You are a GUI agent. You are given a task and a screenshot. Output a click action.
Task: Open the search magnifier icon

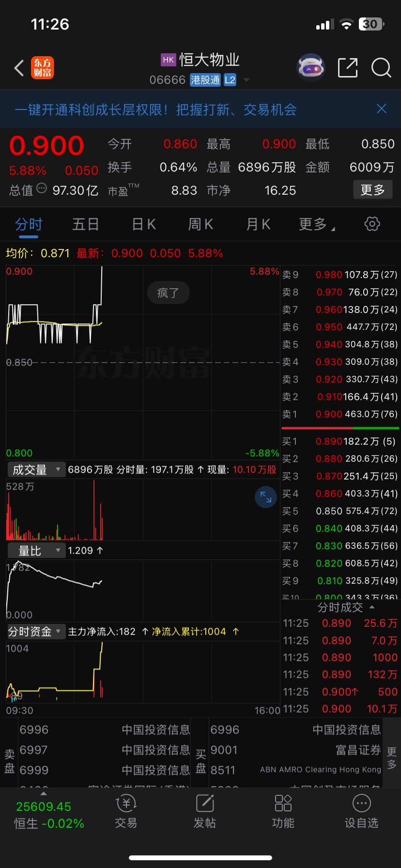pos(381,68)
